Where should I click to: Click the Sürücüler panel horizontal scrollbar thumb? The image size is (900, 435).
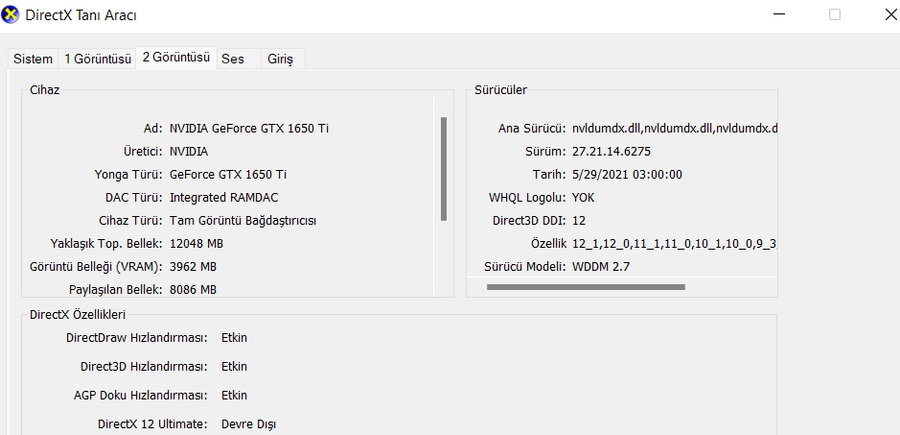click(x=585, y=286)
